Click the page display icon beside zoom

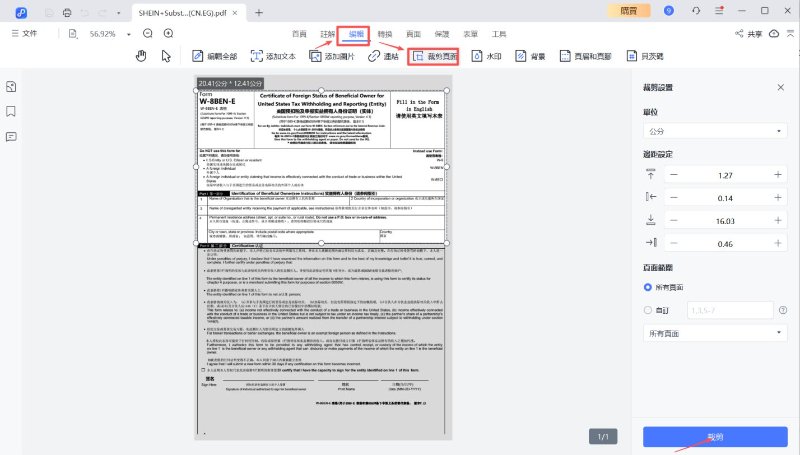pos(73,34)
